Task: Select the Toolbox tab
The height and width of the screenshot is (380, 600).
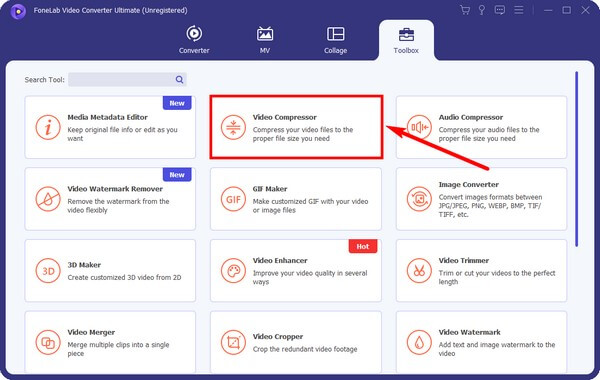Action: [x=406, y=41]
